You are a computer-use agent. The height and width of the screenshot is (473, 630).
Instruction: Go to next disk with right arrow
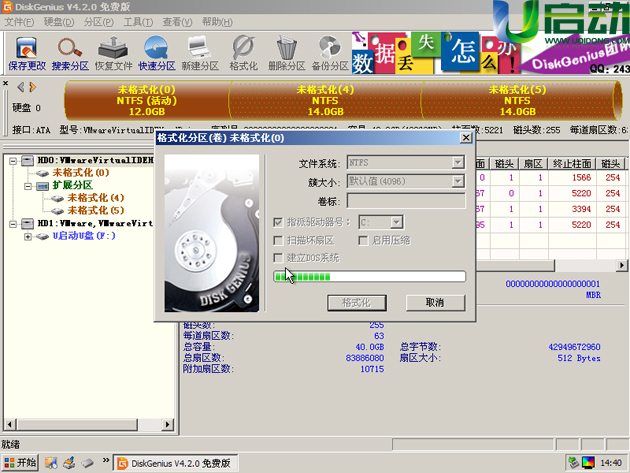click(x=33, y=87)
